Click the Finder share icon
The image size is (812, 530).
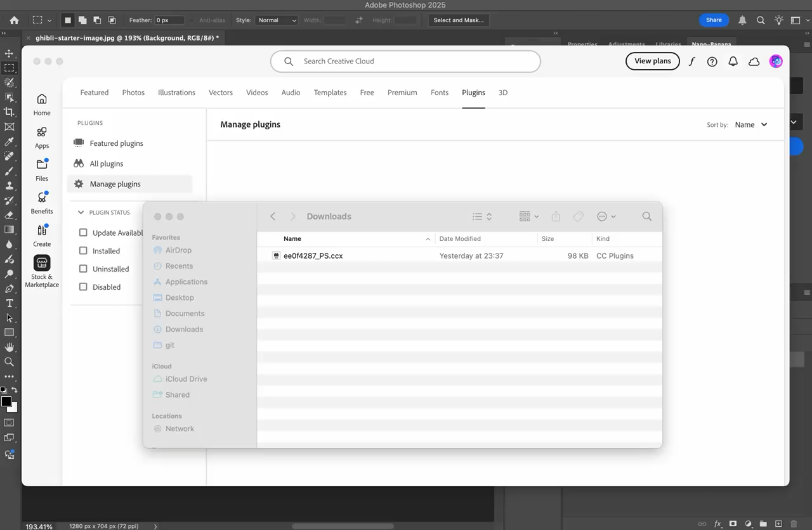556,216
